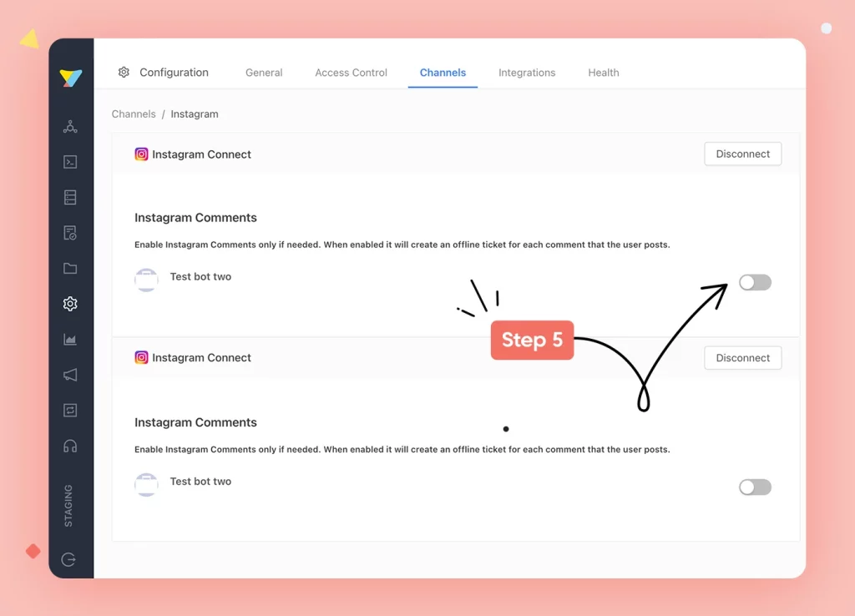Enable Instagram Comments toggle in second section
Screen dimensions: 855x616
755,487
